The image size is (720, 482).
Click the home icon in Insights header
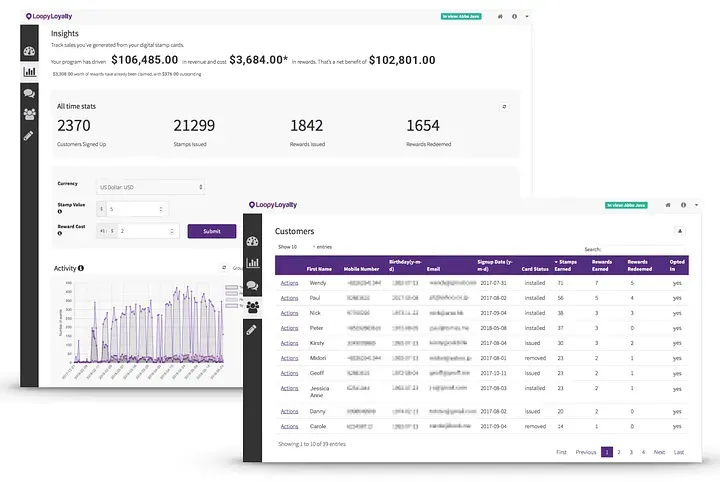(500, 17)
